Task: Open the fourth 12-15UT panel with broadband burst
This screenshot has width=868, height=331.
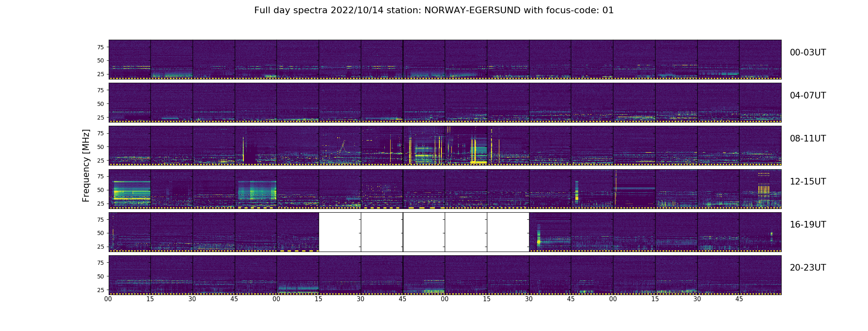Action: 256,189
